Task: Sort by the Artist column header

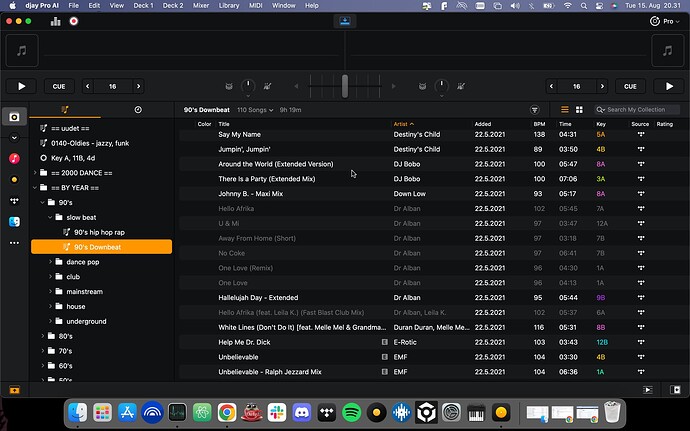Action: coord(404,124)
